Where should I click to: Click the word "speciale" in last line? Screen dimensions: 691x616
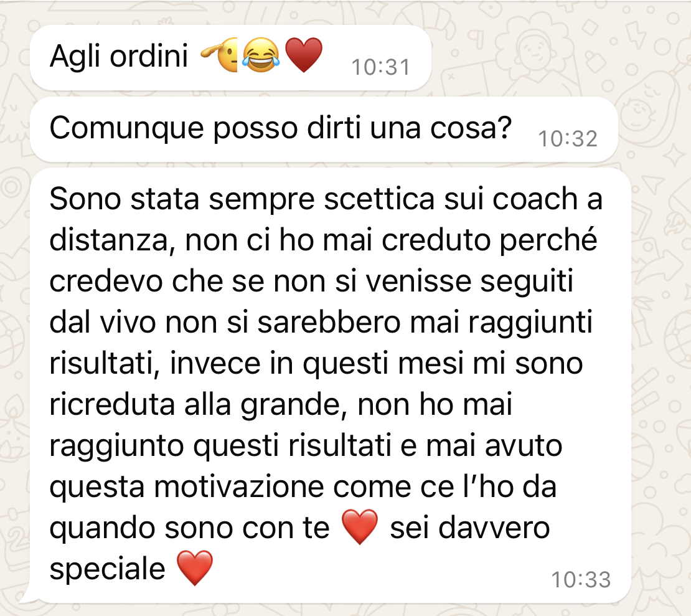107,569
